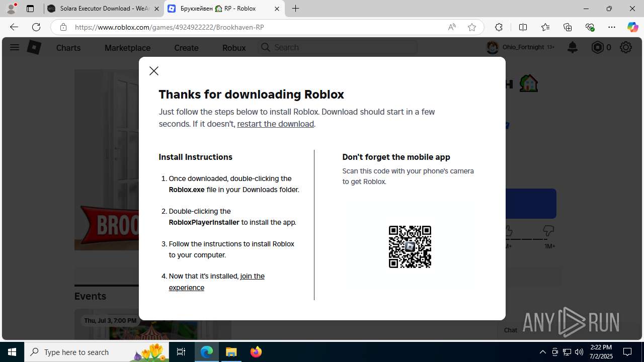Open Windows Start menu
644x362 pixels.
(12, 352)
